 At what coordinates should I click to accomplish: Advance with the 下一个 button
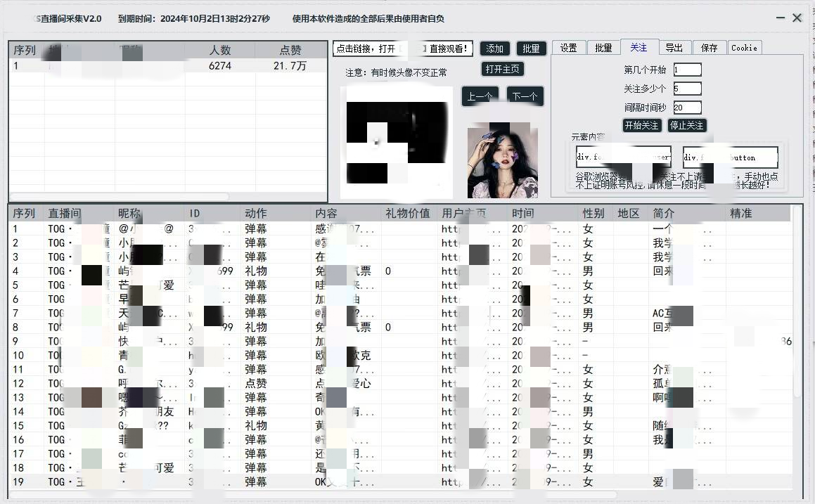click(x=525, y=96)
